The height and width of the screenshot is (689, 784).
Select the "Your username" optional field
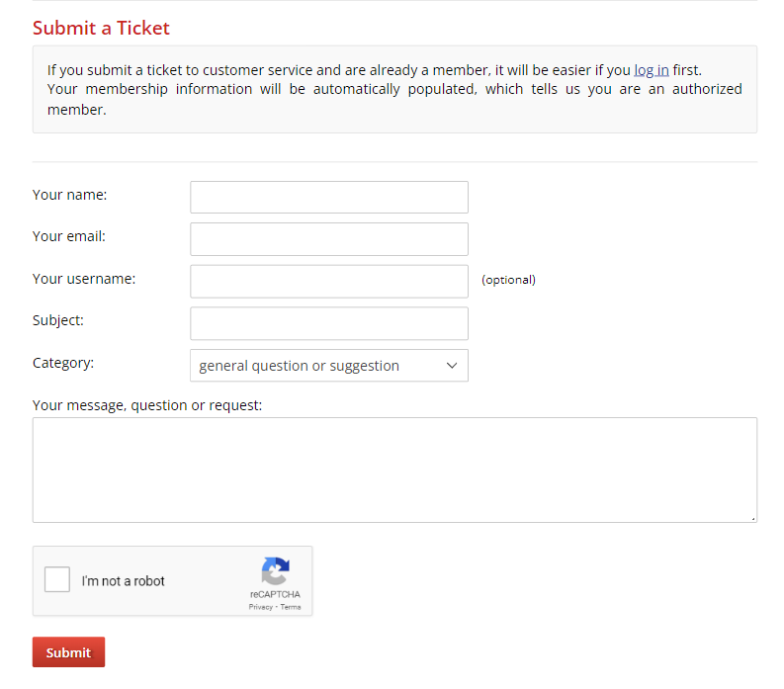pyautogui.click(x=328, y=281)
